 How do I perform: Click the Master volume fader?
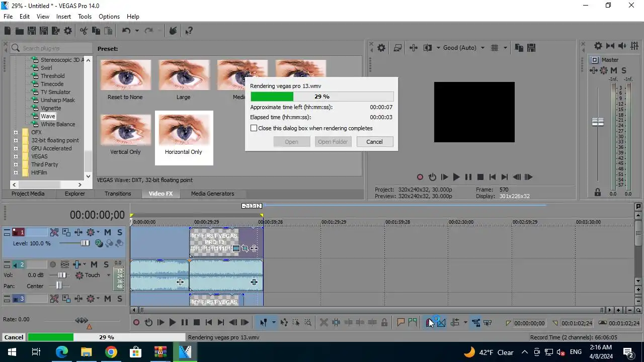(598, 122)
